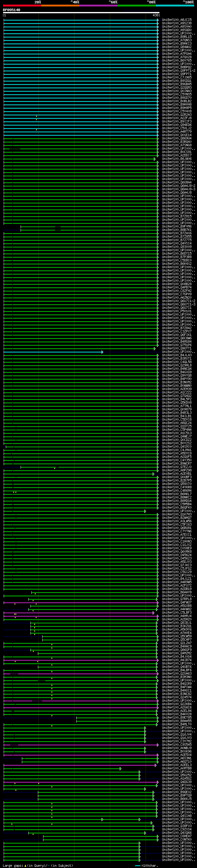The height and width of the screenshot is (868, 197).
Task: Click UniRef100_Q6FIK1 label
Action: click(x=177, y=335)
